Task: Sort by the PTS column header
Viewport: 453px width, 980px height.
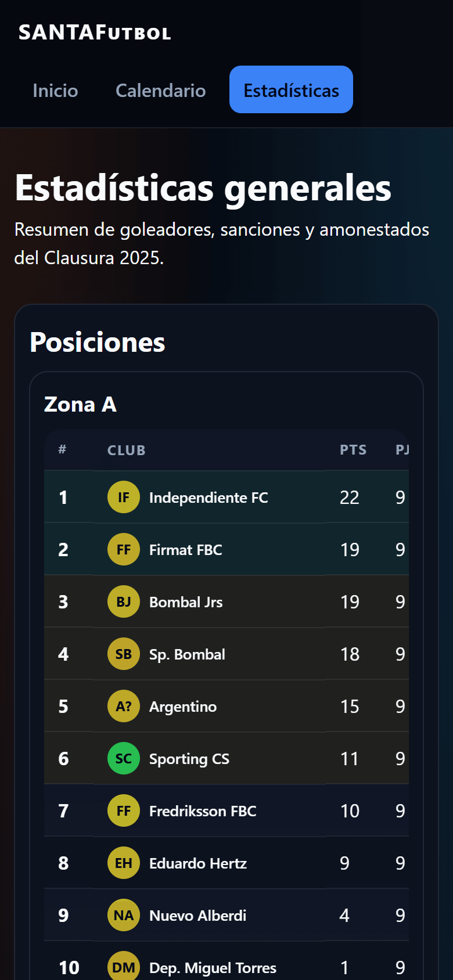Action: (x=353, y=450)
